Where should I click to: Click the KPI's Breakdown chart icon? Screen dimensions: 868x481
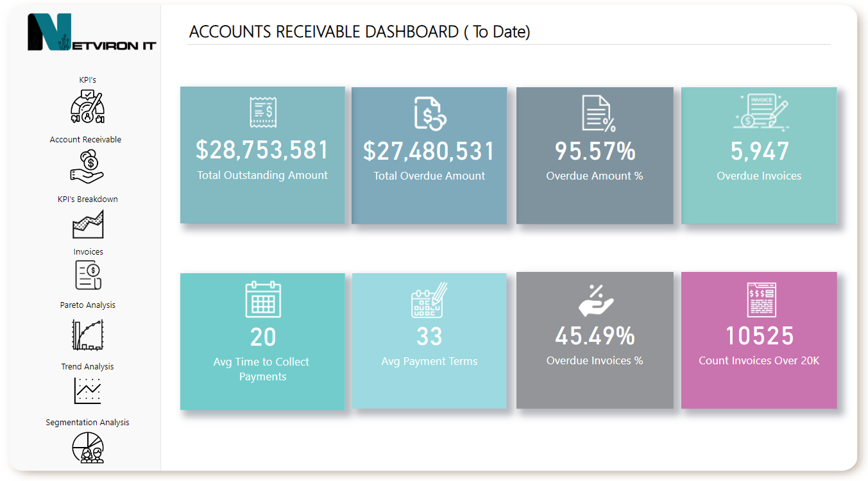pos(88,224)
